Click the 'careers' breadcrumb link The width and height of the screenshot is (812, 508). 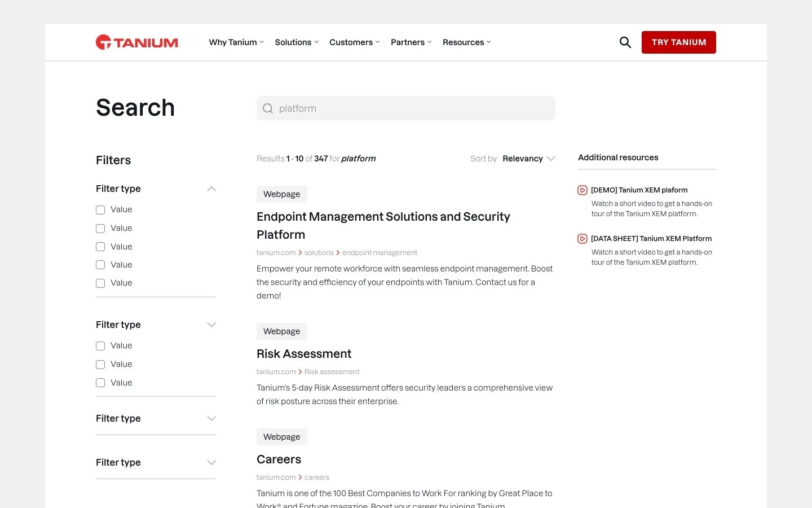(317, 478)
